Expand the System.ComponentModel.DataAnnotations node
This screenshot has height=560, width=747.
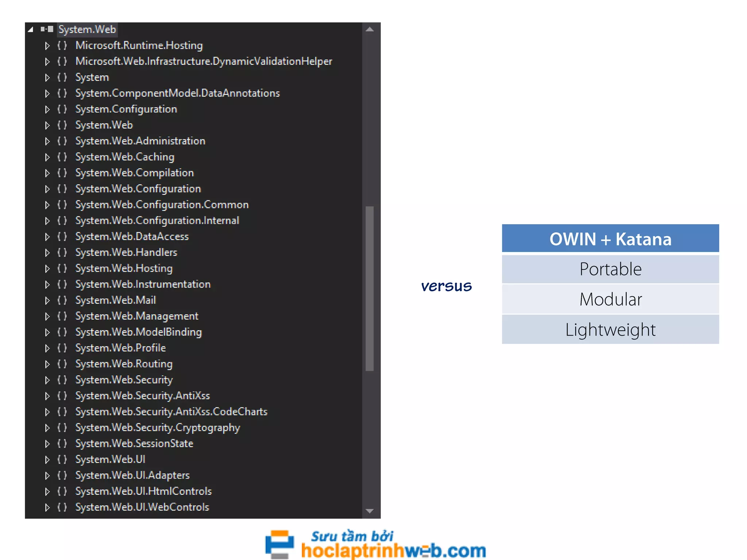coord(47,94)
